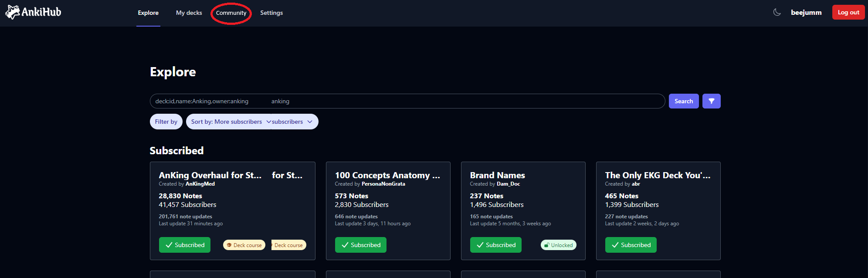Click the 237 Notes text
Image resolution: width=868 pixels, height=278 pixels.
(x=487, y=196)
